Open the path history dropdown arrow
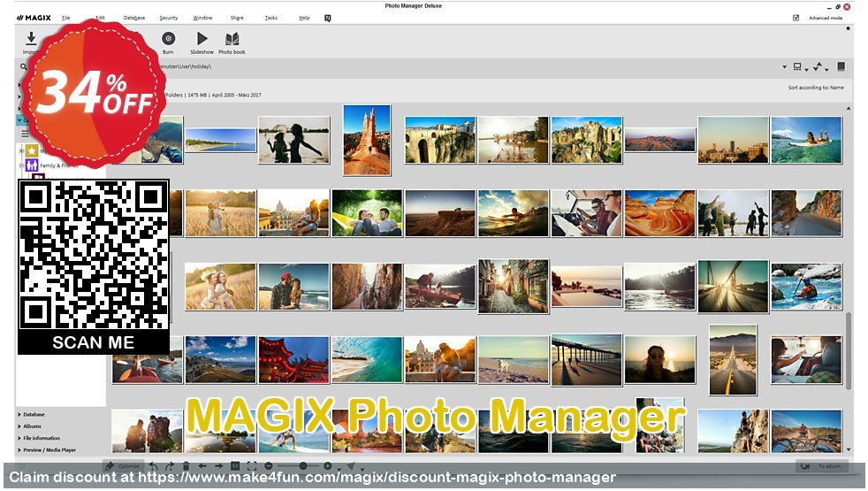The width and height of the screenshot is (868, 491). pyautogui.click(x=784, y=67)
